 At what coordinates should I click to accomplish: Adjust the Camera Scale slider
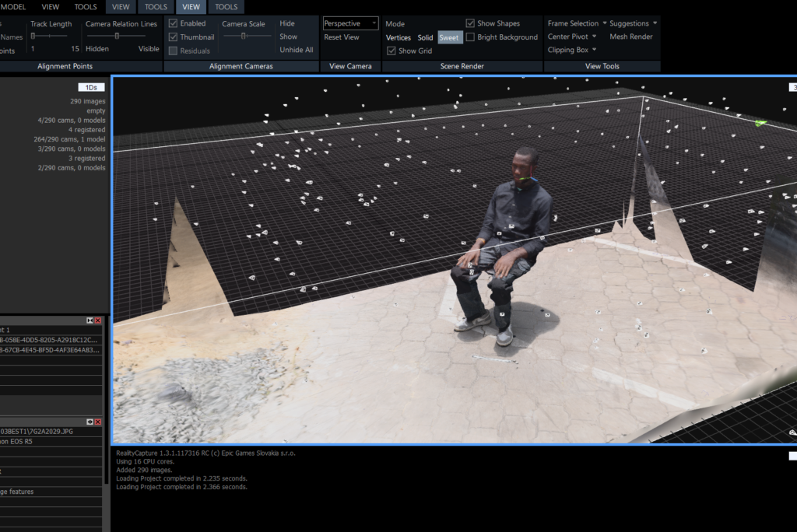point(244,36)
